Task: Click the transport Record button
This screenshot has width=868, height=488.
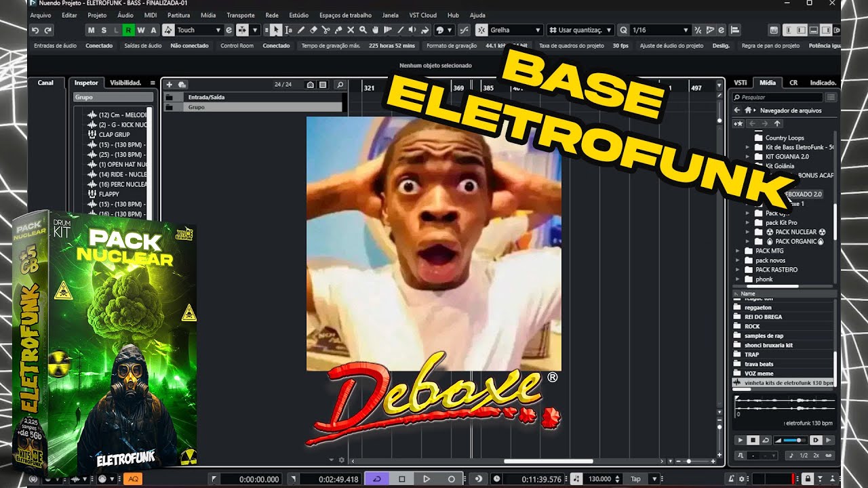Action: (x=452, y=479)
